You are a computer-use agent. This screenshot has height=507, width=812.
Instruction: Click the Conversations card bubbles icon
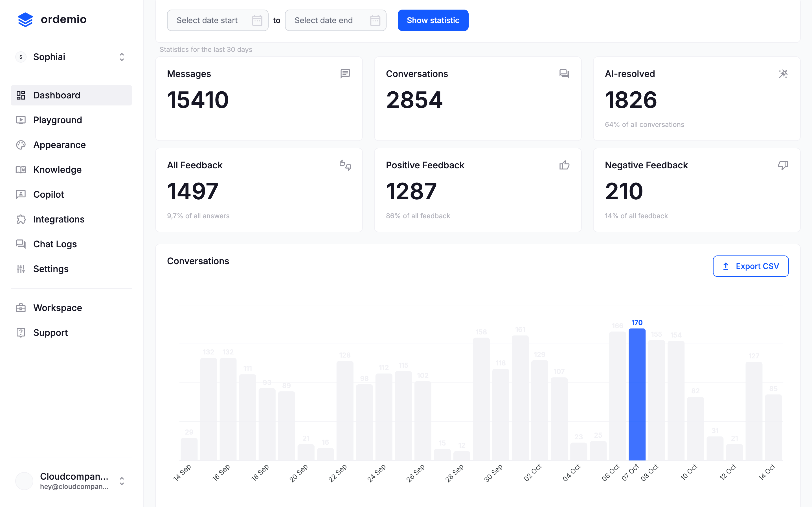pyautogui.click(x=564, y=73)
